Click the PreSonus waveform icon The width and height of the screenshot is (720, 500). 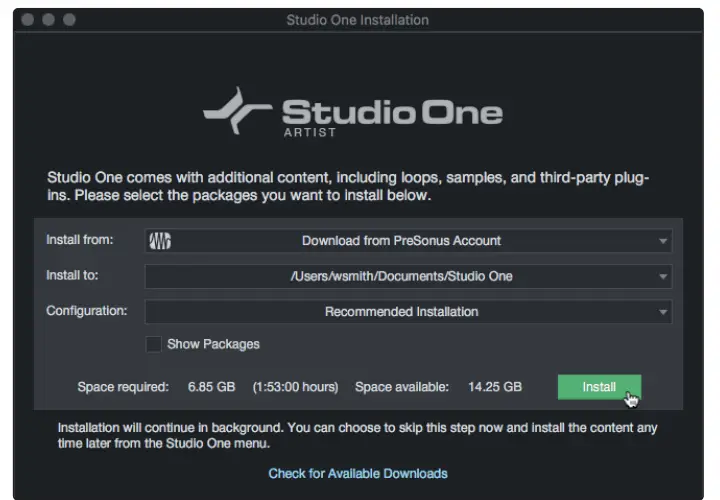tap(160, 241)
